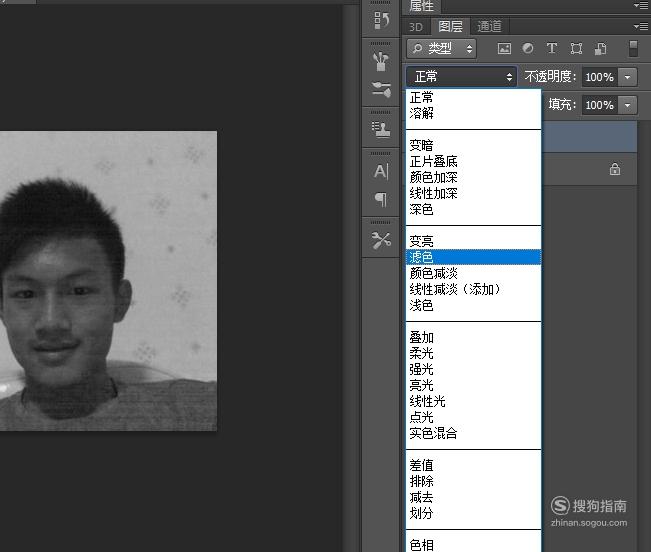The image size is (651, 552).
Task: Filter layers by pixel layer icon
Action: point(504,49)
